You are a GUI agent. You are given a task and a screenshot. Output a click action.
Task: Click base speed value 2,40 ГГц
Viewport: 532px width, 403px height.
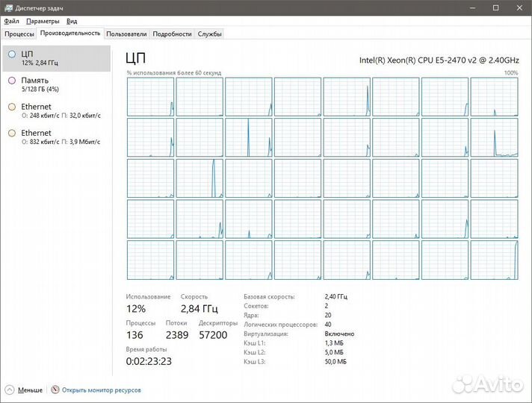point(336,296)
